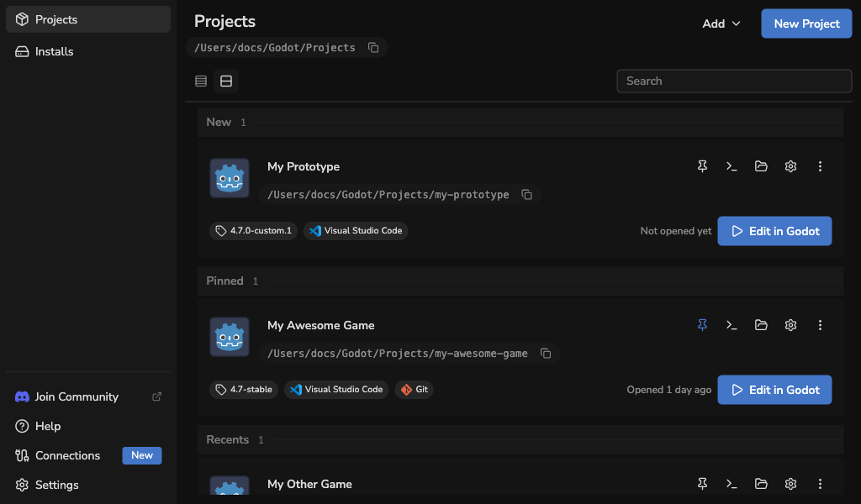Expand the Add dropdown menu
This screenshot has height=504, width=861.
[x=721, y=24]
